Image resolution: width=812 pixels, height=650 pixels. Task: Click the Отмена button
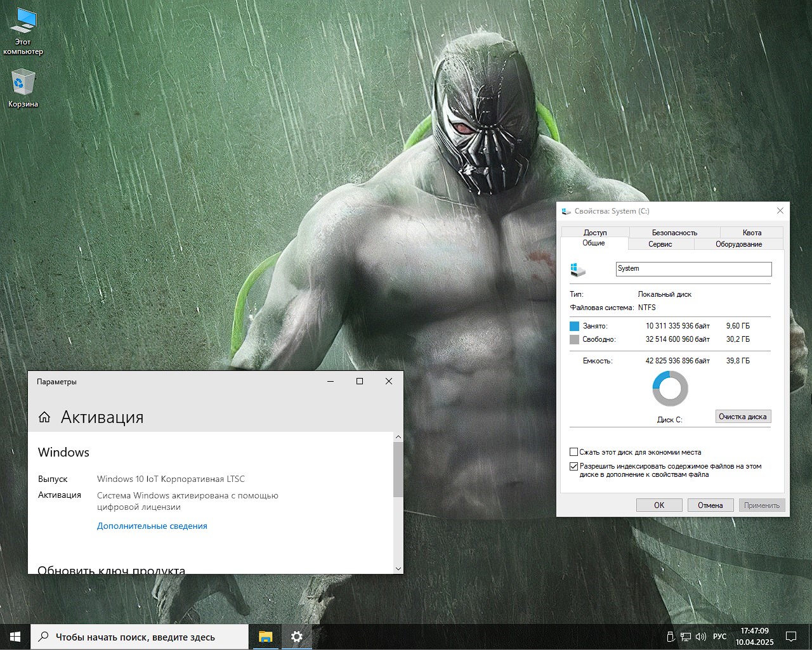[710, 505]
